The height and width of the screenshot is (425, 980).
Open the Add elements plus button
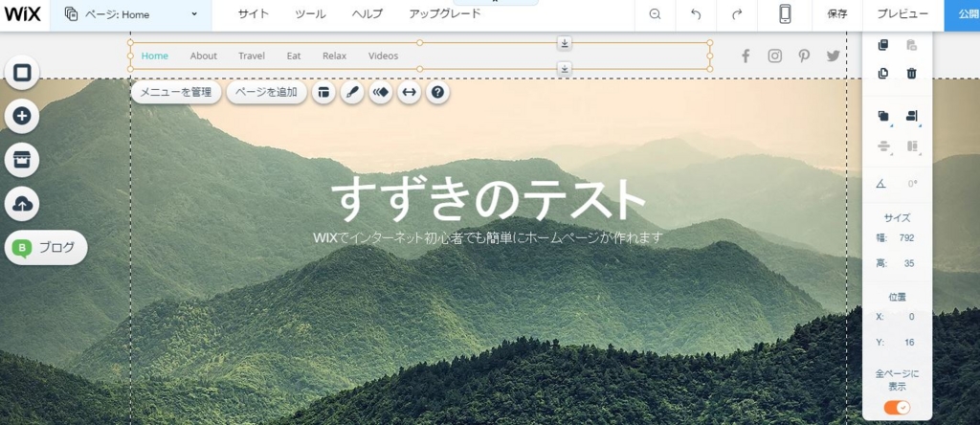[x=22, y=116]
